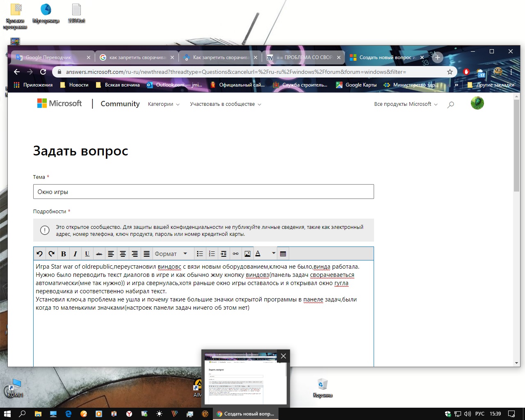Open Yandex browser from taskbar
The width and height of the screenshot is (525, 420).
click(129, 414)
